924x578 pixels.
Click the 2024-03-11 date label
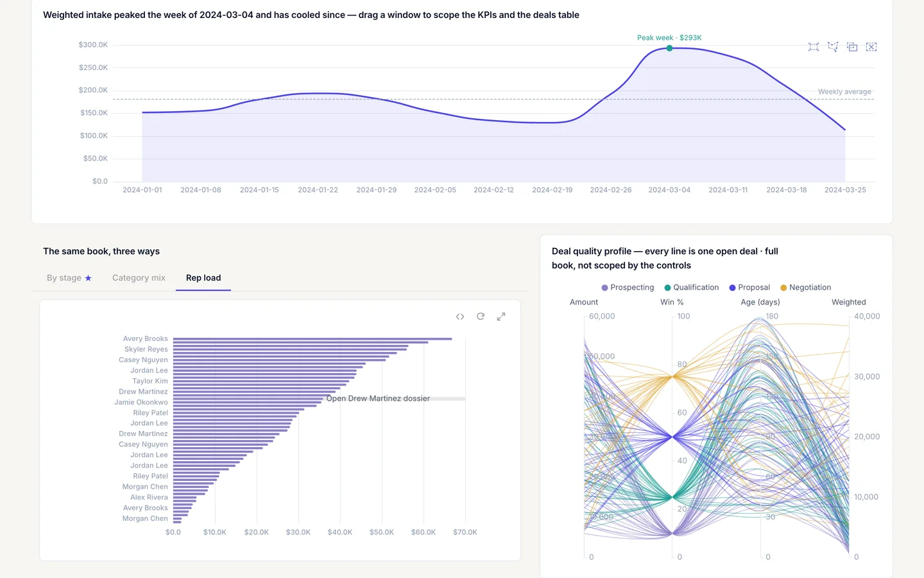point(728,190)
